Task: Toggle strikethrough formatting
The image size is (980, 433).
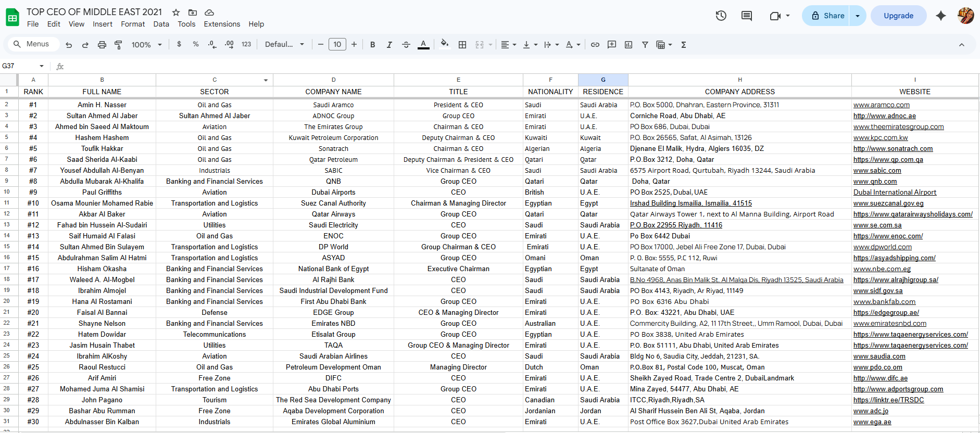Action: [x=406, y=45]
